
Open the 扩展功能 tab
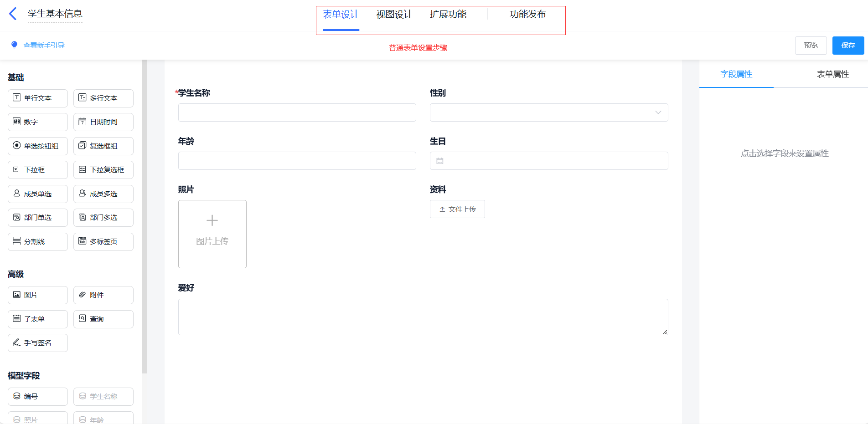448,15
